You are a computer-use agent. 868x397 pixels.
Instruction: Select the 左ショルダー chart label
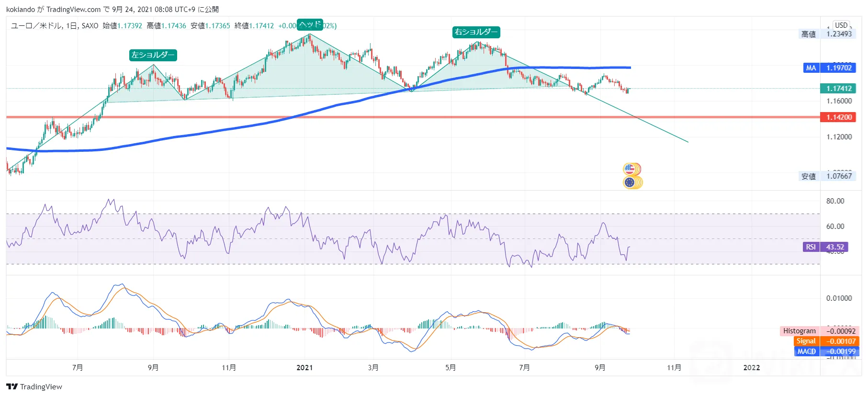pos(153,55)
